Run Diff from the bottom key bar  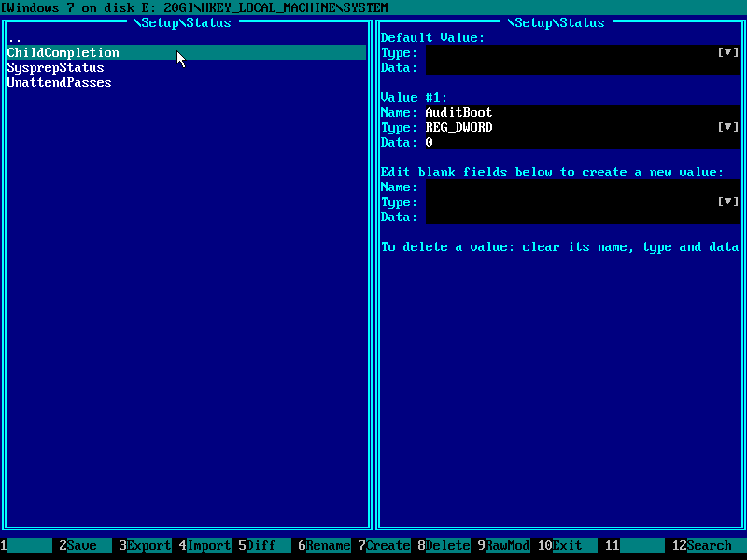(264, 545)
